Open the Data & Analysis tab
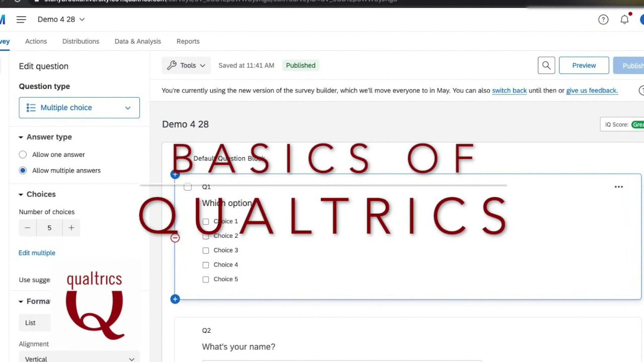 coord(138,41)
